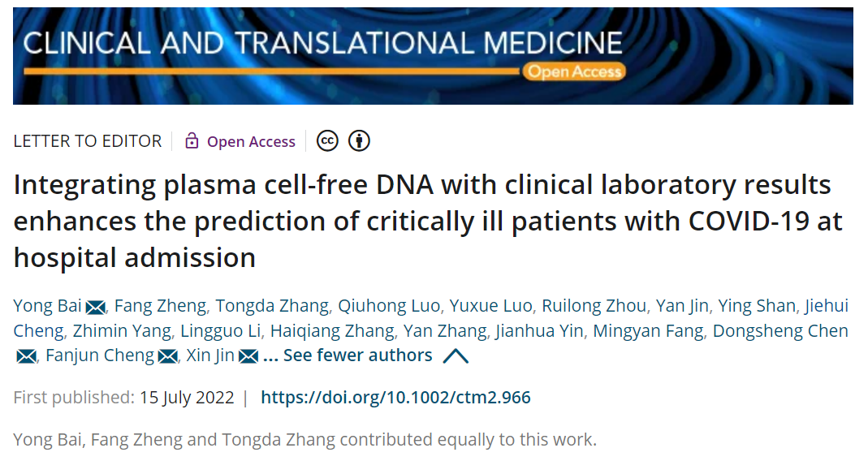This screenshot has height=461, width=868.
Task: Click envelope icon after Dongsheng Chen
Action: (26, 356)
